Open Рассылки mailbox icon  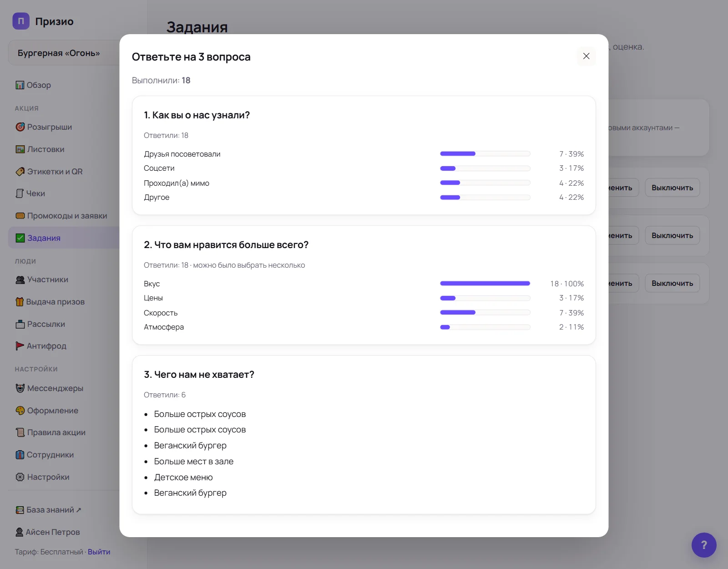[20, 324]
